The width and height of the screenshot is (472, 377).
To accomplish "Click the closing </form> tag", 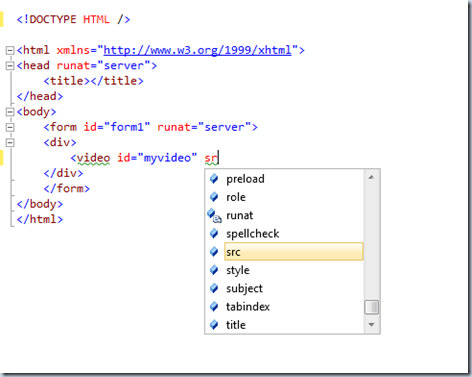I will [67, 188].
